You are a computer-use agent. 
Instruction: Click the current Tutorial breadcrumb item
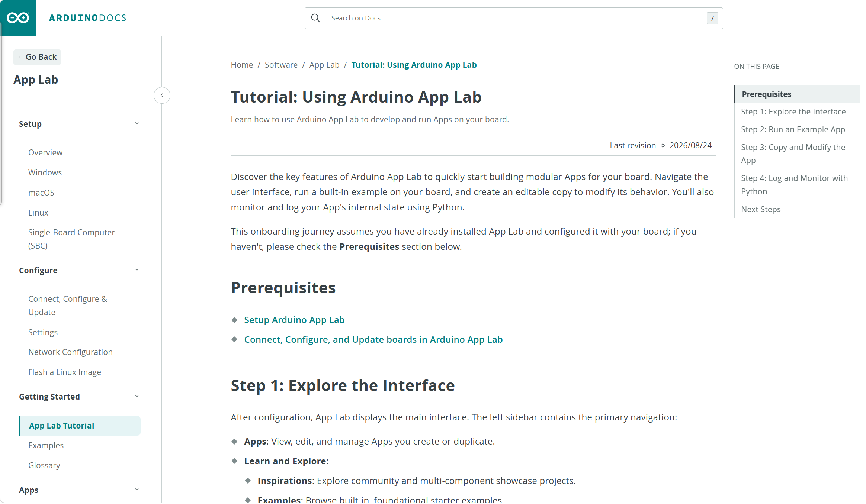click(414, 65)
